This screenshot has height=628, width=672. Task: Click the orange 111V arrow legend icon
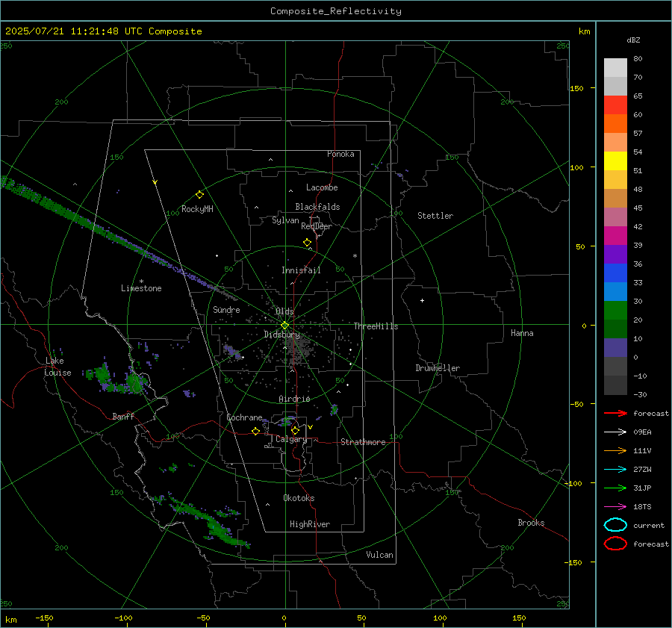click(x=615, y=450)
